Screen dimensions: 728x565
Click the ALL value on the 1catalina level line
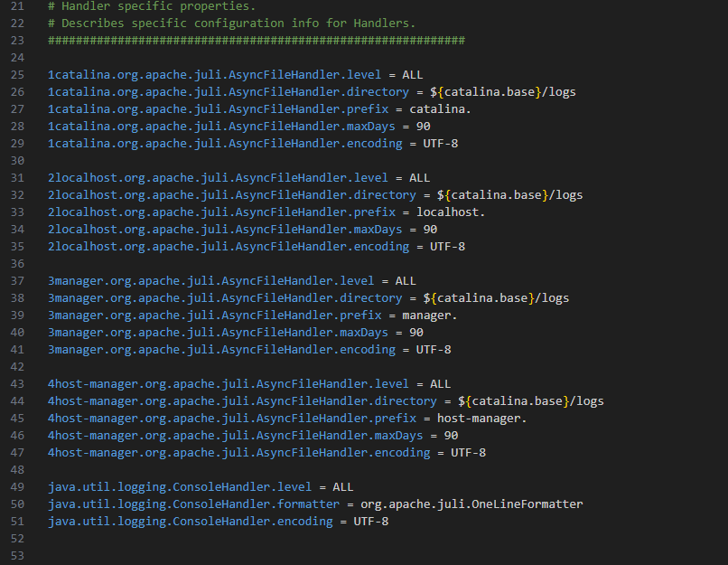[x=412, y=75]
